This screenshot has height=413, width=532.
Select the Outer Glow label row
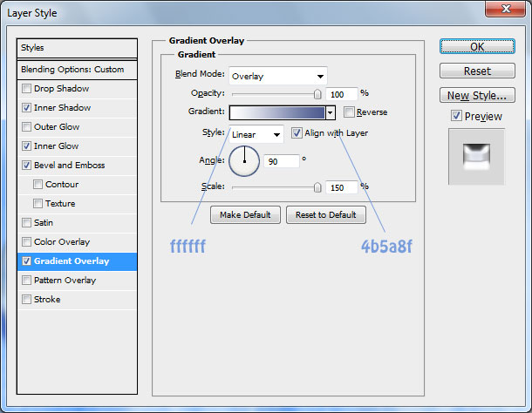pos(77,127)
